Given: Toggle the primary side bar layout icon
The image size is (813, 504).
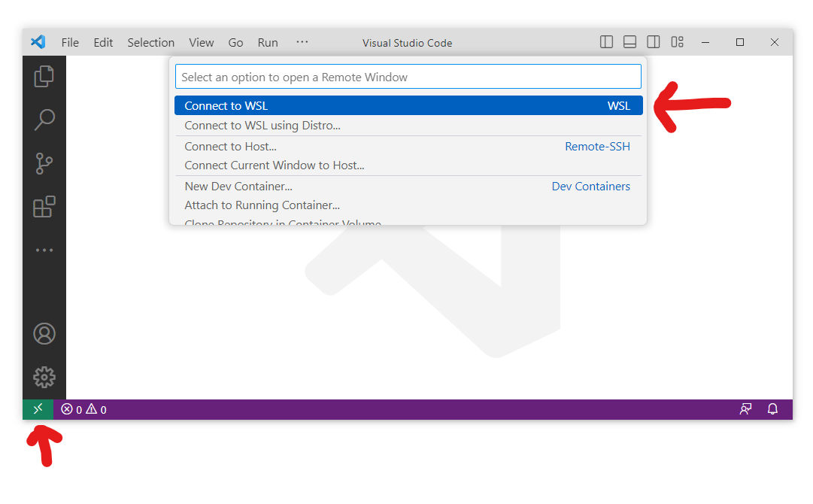Looking at the screenshot, I should [606, 42].
